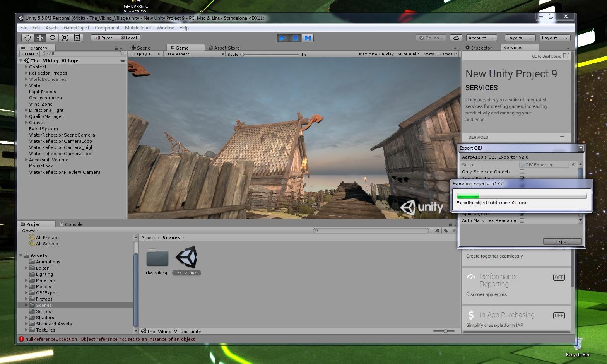Open The_Viking_Village folder thumbnail

pyautogui.click(x=157, y=260)
